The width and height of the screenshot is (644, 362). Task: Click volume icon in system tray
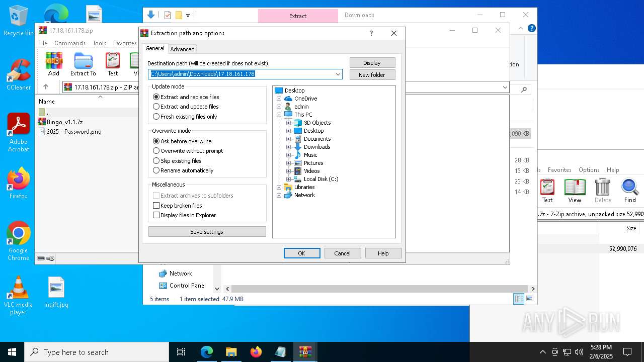(579, 352)
